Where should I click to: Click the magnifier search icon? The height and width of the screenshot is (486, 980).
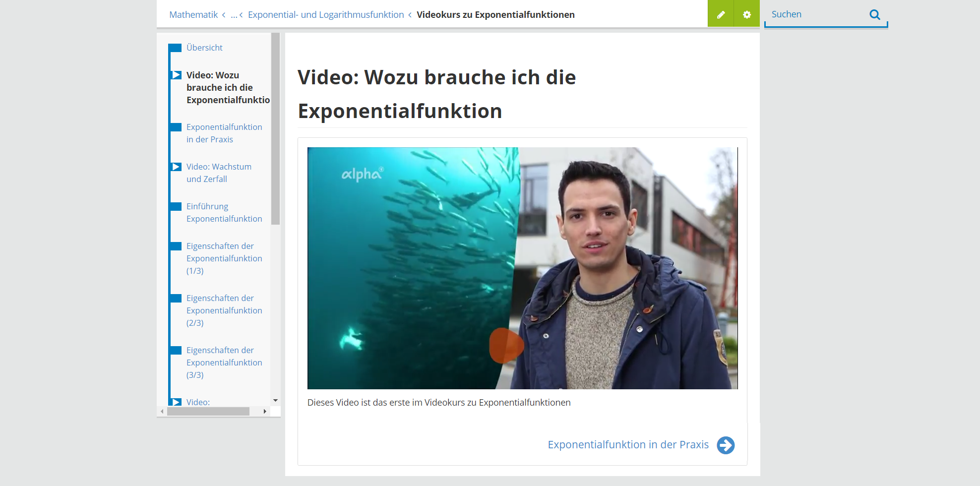875,14
